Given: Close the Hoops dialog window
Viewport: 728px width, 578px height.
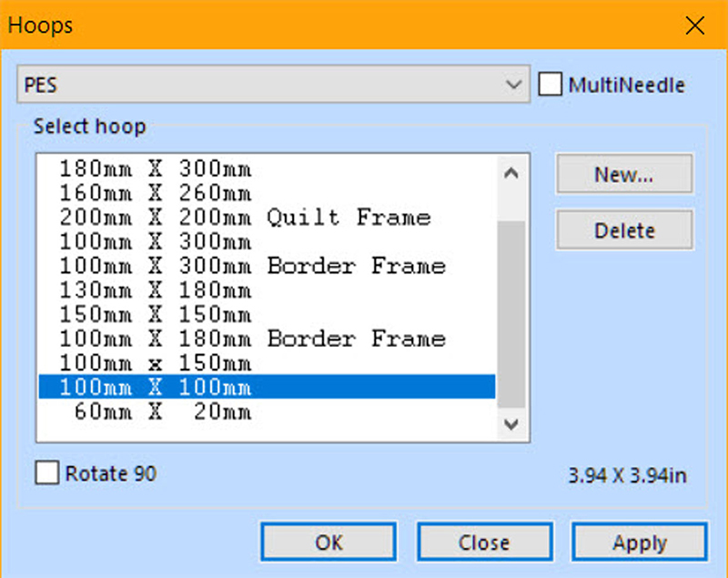Looking at the screenshot, I should pos(696,25).
